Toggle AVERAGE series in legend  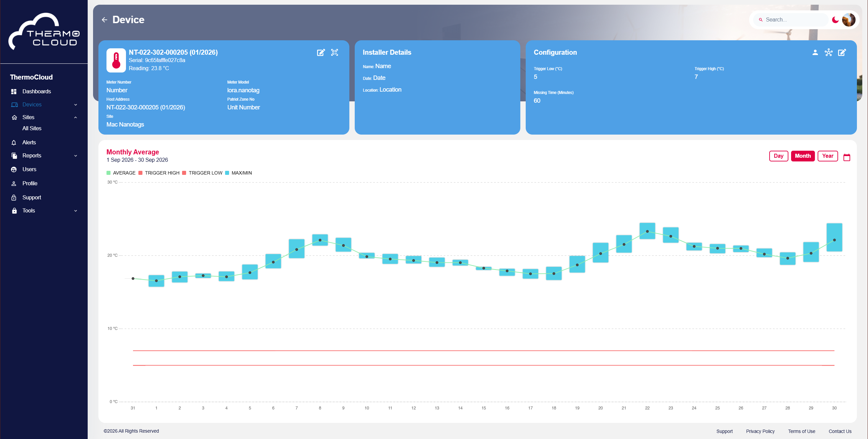pos(121,173)
